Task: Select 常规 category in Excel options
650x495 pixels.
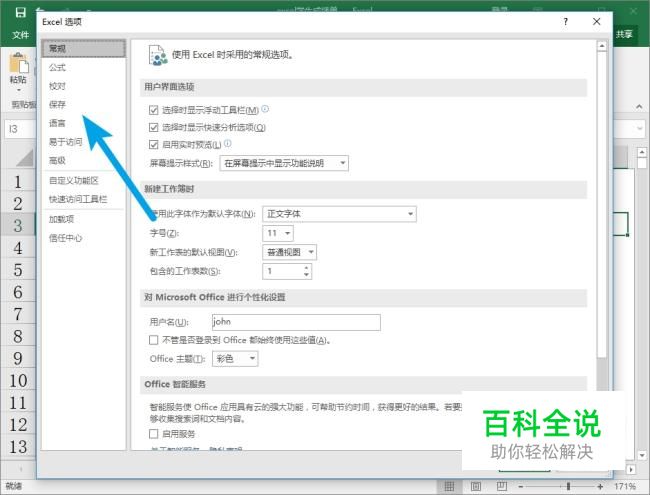Action: point(84,49)
